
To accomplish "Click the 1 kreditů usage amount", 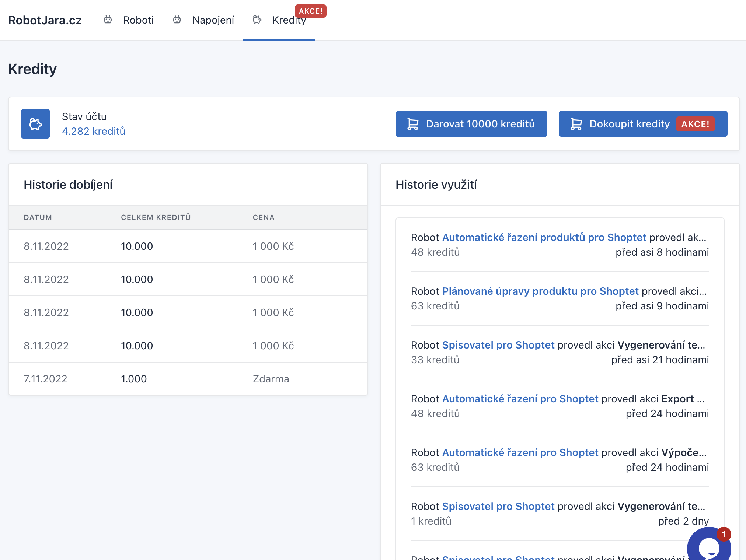I will (x=431, y=521).
